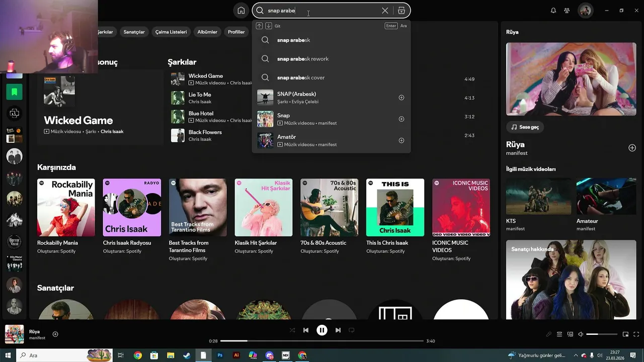Viewport: 644px width, 362px height.
Task: Filter results by Çalma Listeleri
Action: tap(171, 32)
